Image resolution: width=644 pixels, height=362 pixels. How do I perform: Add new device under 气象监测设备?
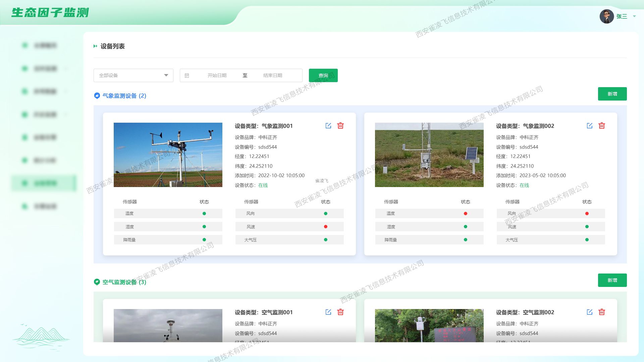612,94
